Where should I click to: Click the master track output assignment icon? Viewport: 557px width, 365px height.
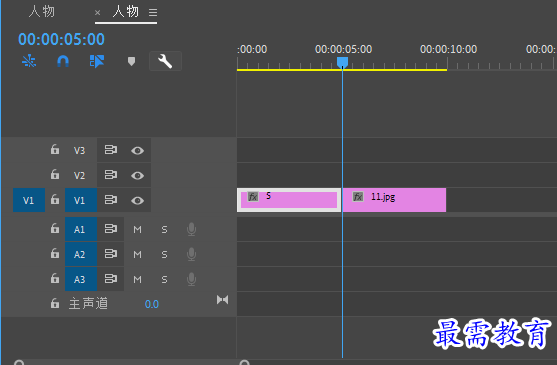(223, 300)
